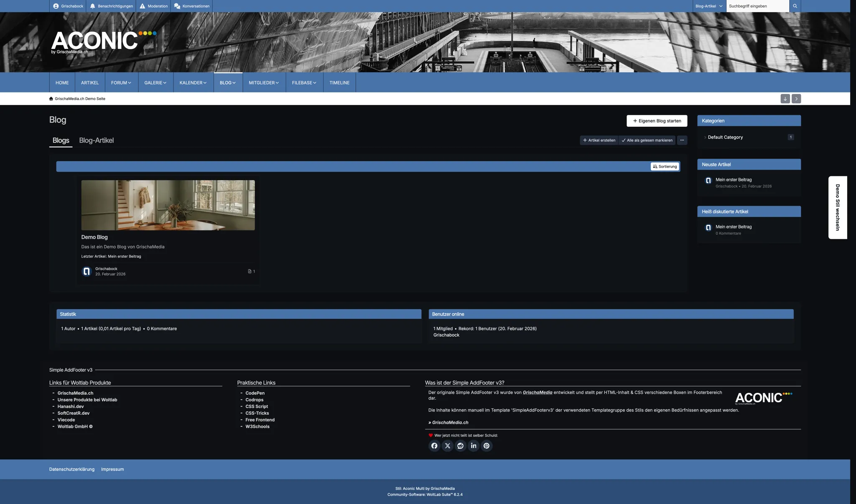This screenshot has height=504, width=856.
Task: Jump to page bottom arrow button
Action: coord(785,99)
